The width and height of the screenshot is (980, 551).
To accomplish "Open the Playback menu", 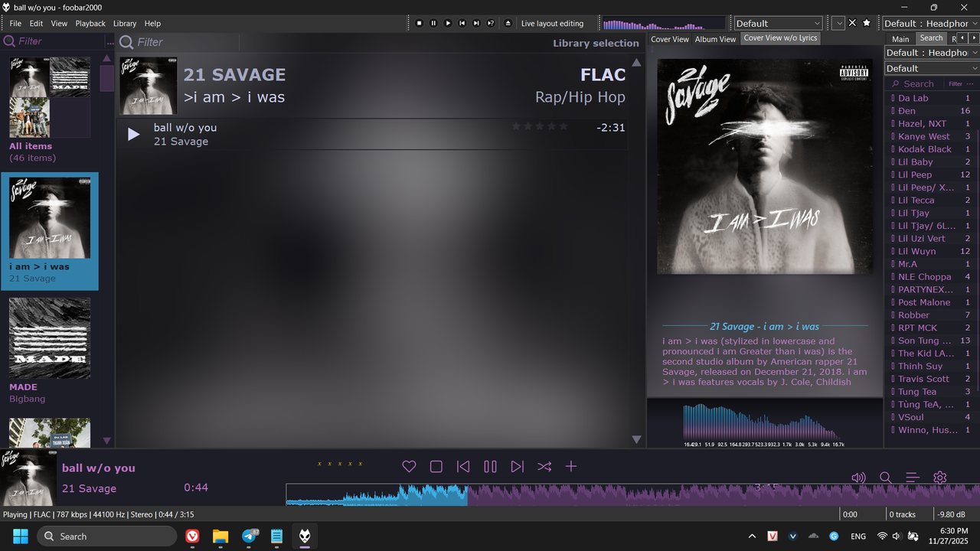I will [x=90, y=24].
